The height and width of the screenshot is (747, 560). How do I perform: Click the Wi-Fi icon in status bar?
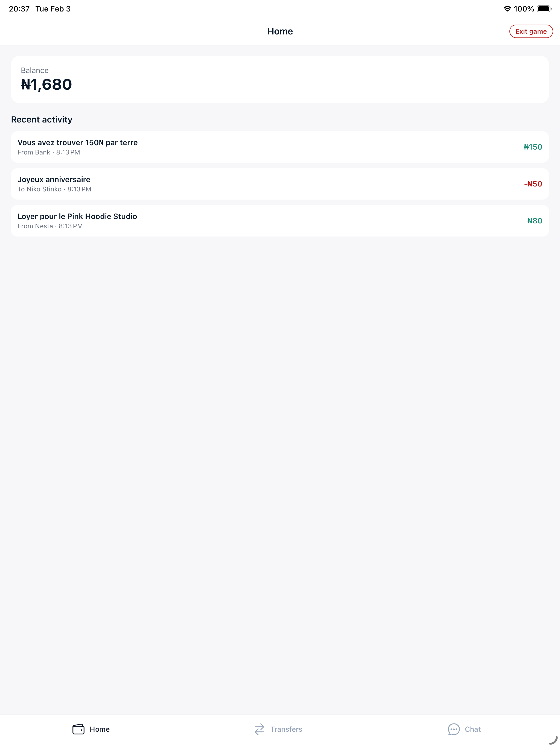[x=507, y=9]
